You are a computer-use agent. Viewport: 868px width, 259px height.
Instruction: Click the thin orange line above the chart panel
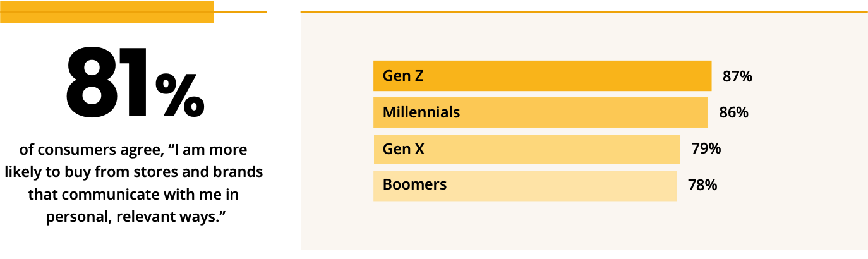[x=584, y=11]
